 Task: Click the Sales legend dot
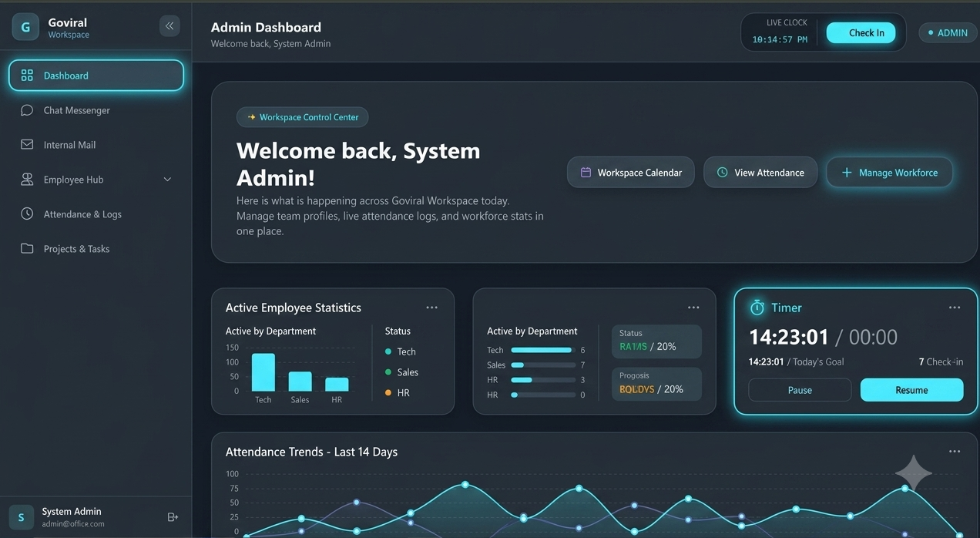coord(388,372)
